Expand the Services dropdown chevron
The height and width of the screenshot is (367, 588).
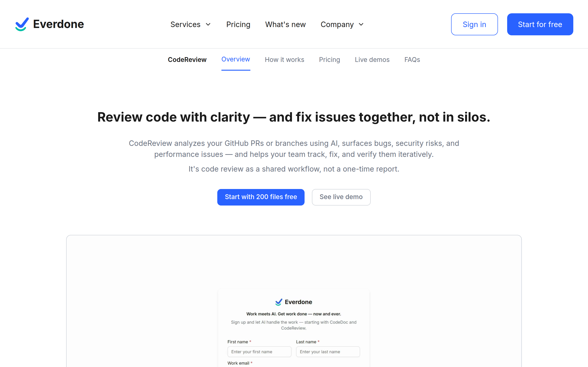208,25
